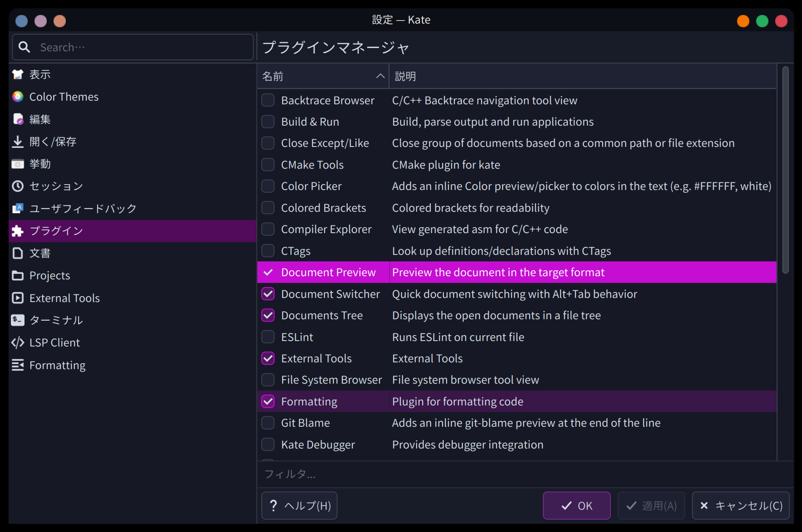
Task: Uncheck the Formatting plugin checkbox
Action: coord(268,401)
